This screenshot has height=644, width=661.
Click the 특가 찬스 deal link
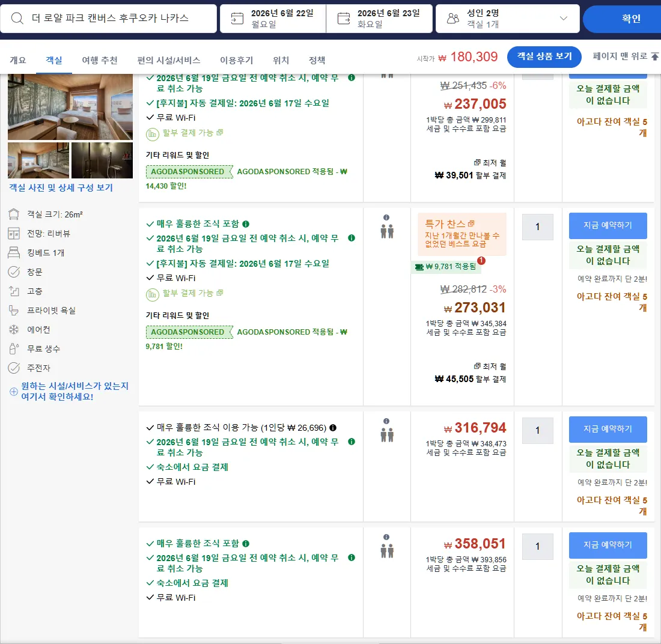449,224
